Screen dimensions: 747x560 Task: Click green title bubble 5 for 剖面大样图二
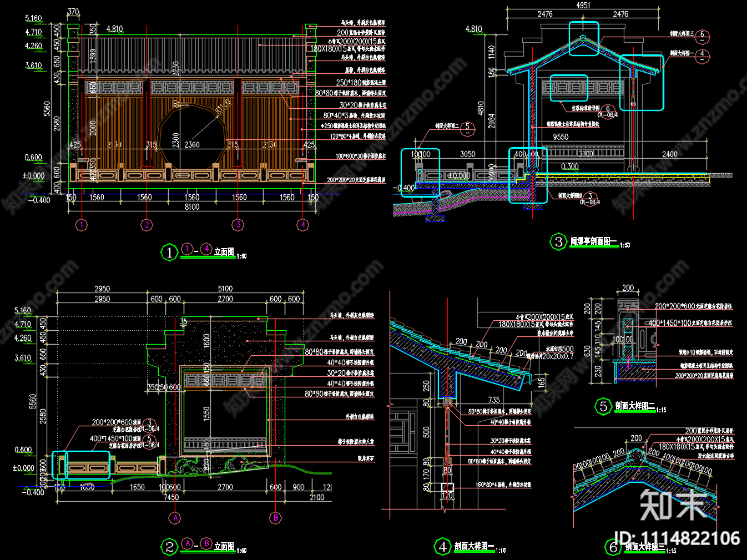point(603,406)
